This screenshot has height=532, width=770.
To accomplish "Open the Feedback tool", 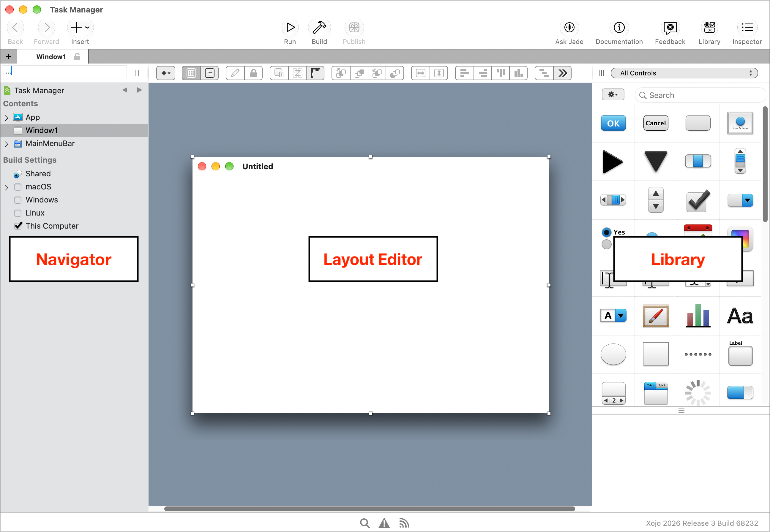I will coord(670,28).
